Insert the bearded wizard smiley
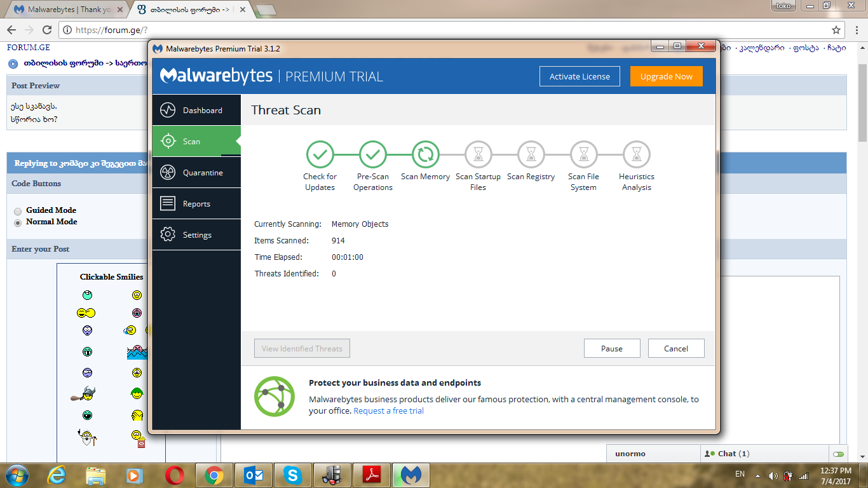The width and height of the screenshot is (868, 488). (86, 437)
